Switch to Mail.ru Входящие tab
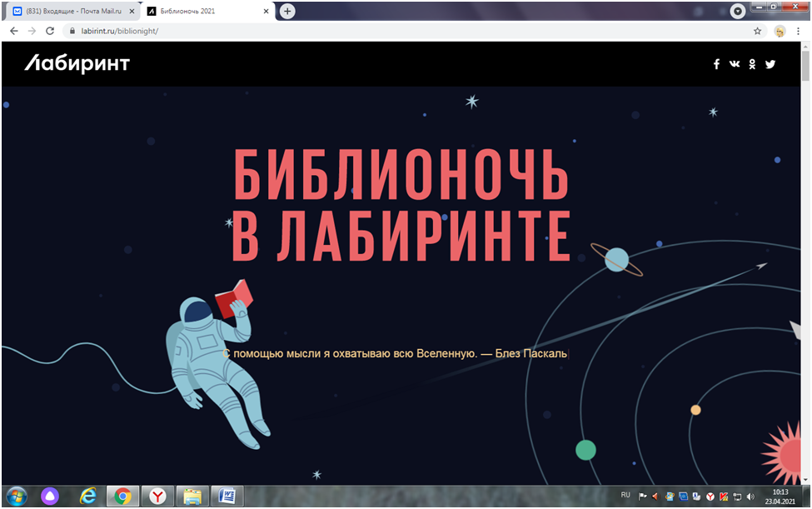 click(x=73, y=11)
